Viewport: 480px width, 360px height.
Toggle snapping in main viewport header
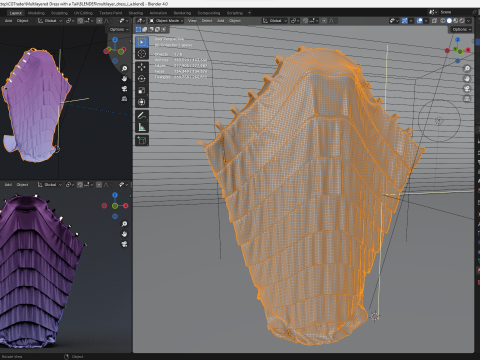click(305, 21)
